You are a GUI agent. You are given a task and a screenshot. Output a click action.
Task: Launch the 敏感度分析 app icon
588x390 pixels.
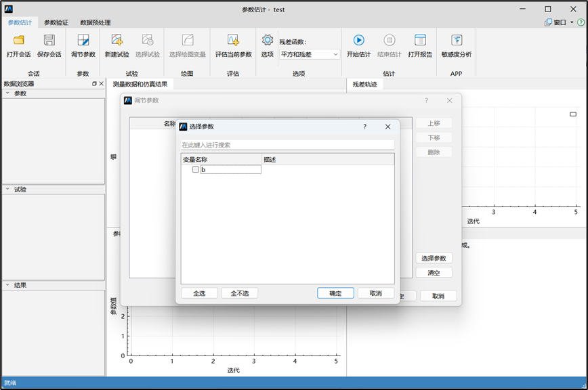point(457,40)
